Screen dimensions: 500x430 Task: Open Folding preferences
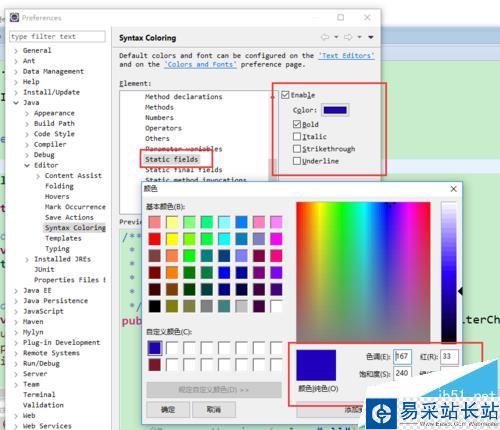[59, 186]
